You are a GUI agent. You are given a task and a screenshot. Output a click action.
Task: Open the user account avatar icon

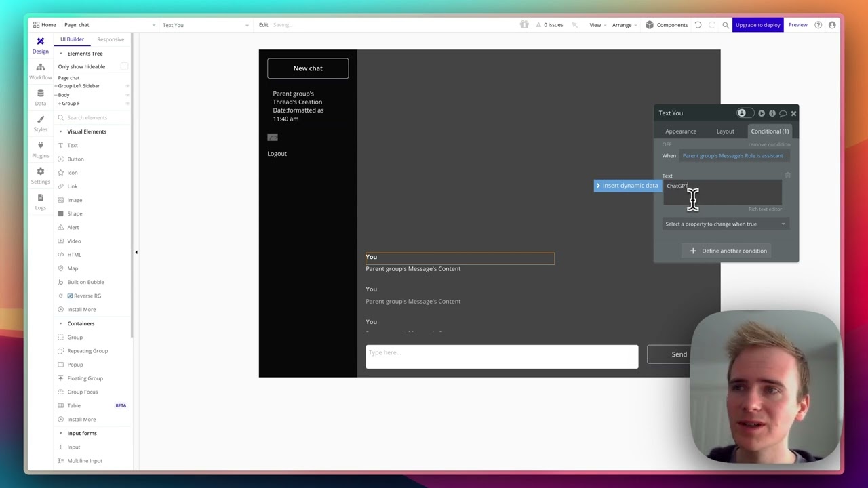[x=832, y=25]
